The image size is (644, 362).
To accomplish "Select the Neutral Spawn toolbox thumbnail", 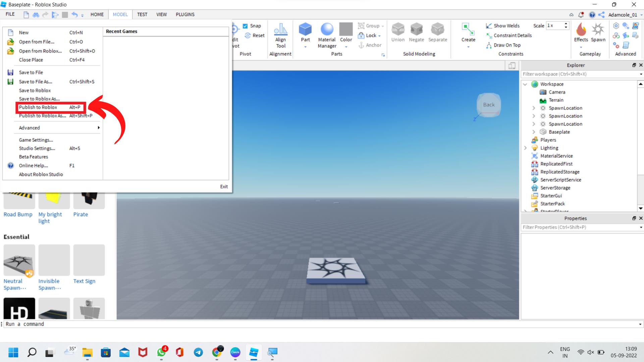I will coord(19,260).
